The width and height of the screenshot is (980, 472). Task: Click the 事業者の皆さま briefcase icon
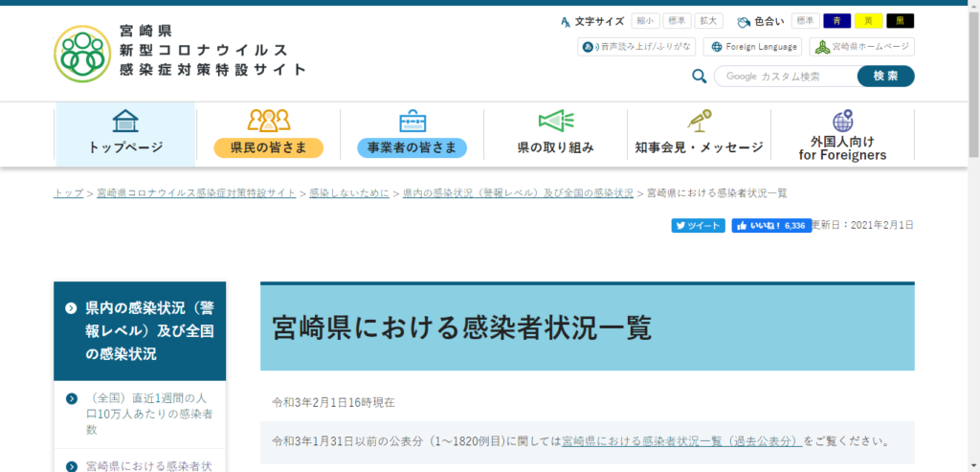(412, 122)
